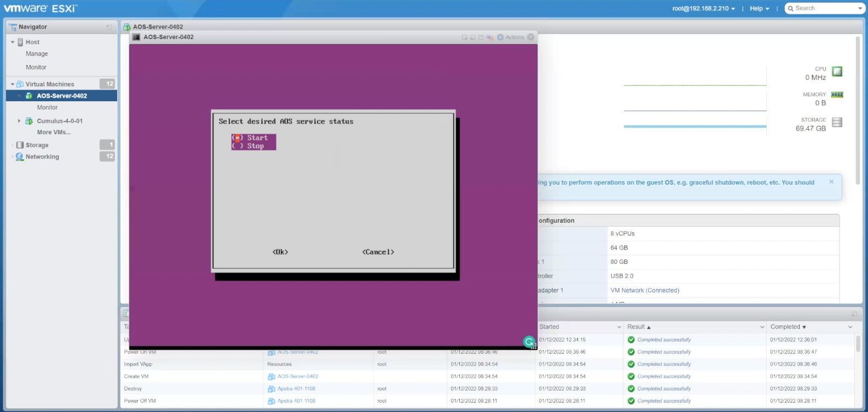Click the Cumulus-4-0-01 VM icon
Screen dimensions: 868x412
29,121
